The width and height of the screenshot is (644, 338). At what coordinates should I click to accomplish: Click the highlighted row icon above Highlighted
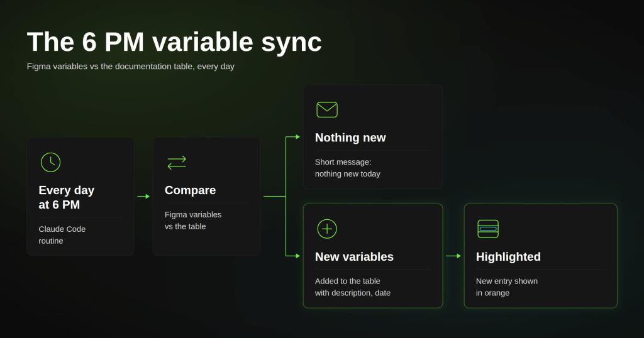coord(488,229)
